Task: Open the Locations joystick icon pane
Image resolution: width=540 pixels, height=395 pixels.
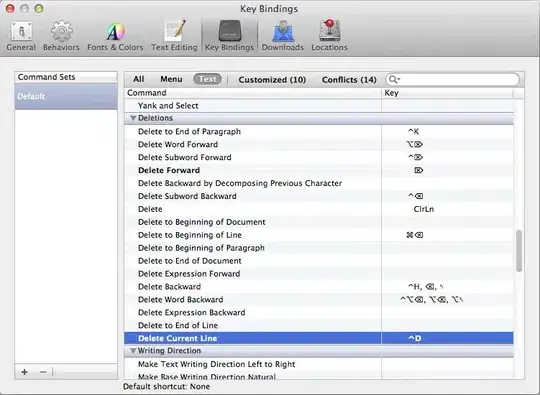Action: pos(330,36)
